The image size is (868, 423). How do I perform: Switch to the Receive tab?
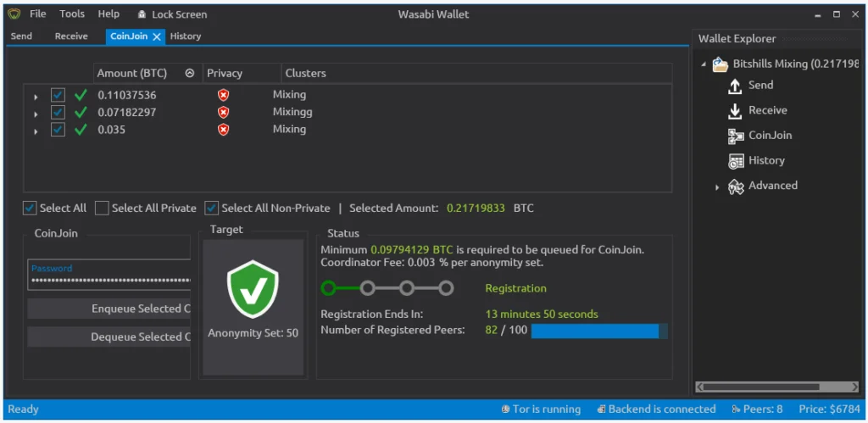(71, 36)
